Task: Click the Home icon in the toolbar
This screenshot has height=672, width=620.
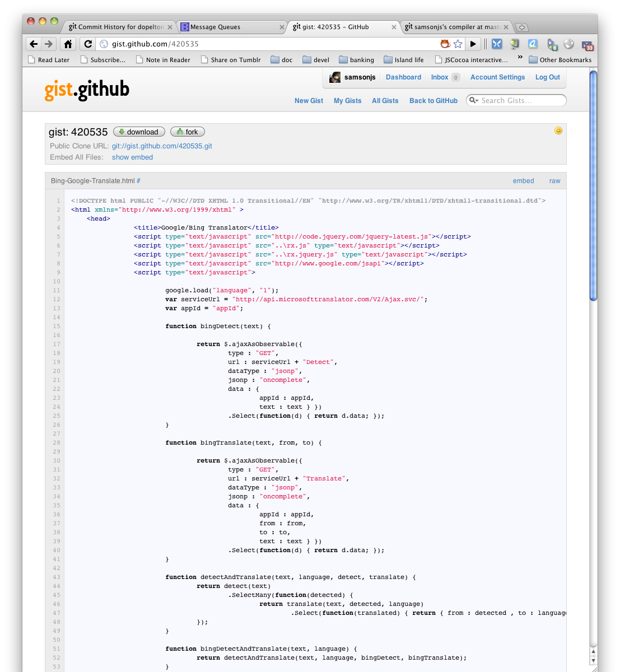Action: (68, 44)
